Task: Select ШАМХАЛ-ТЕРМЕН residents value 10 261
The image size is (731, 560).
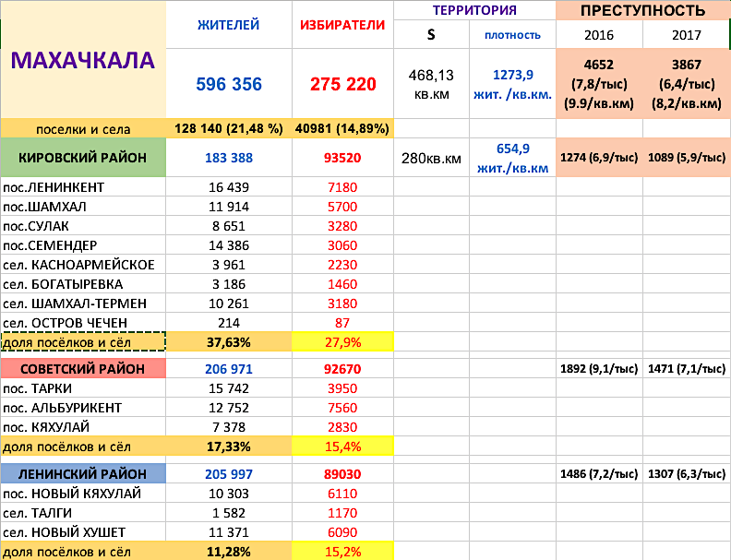Action: click(229, 304)
